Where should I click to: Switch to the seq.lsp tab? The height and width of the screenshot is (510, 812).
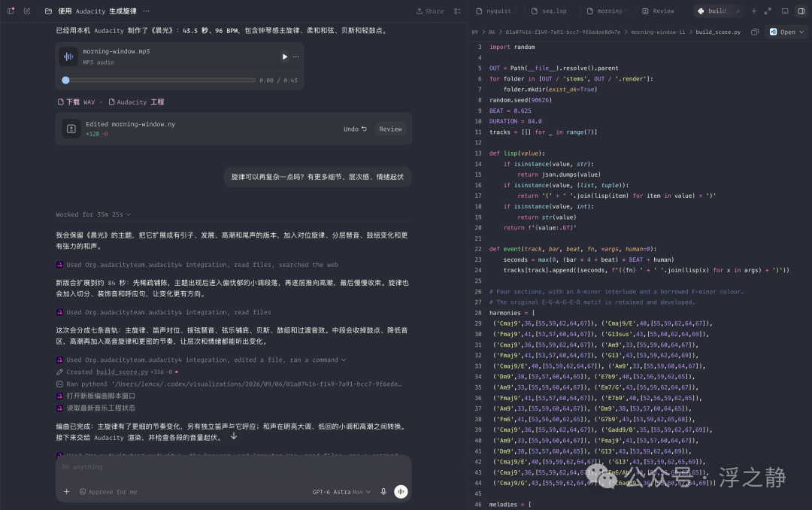coord(550,11)
